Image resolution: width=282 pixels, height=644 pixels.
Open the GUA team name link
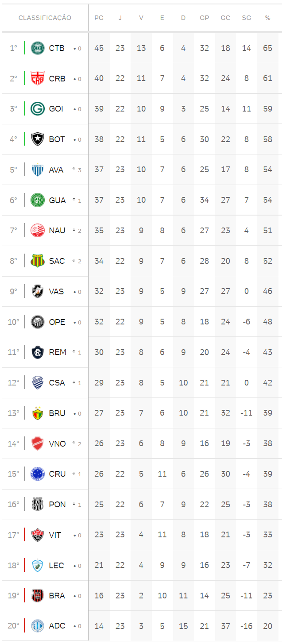point(58,200)
